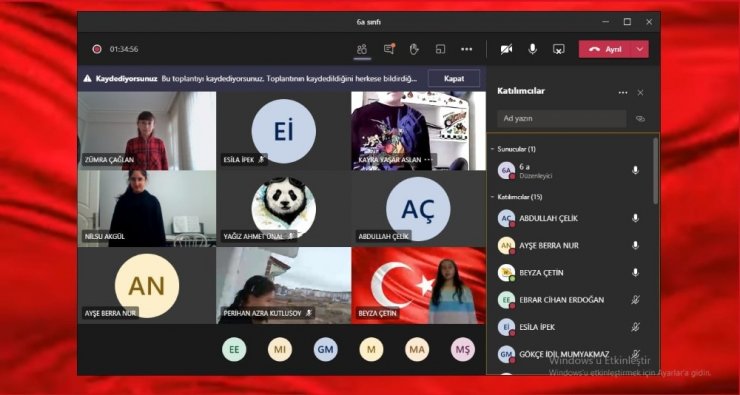Open the breakout rooms icon
740x395 pixels.
tap(440, 49)
